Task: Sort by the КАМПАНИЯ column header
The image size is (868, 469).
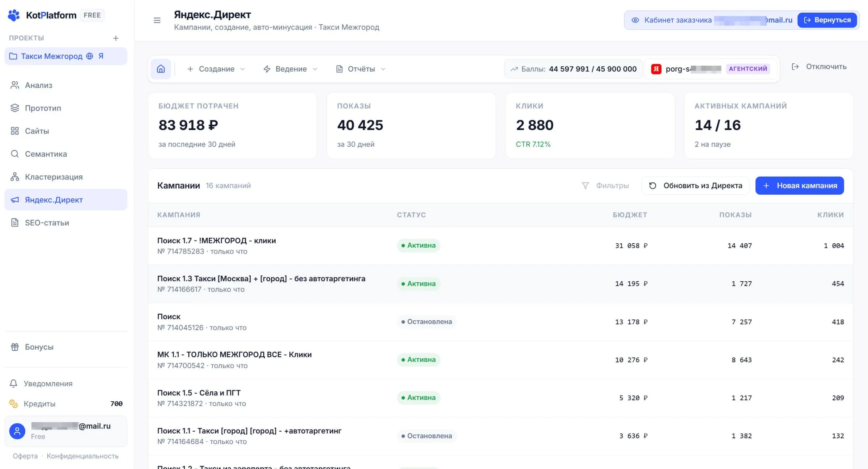Action: [x=179, y=215]
